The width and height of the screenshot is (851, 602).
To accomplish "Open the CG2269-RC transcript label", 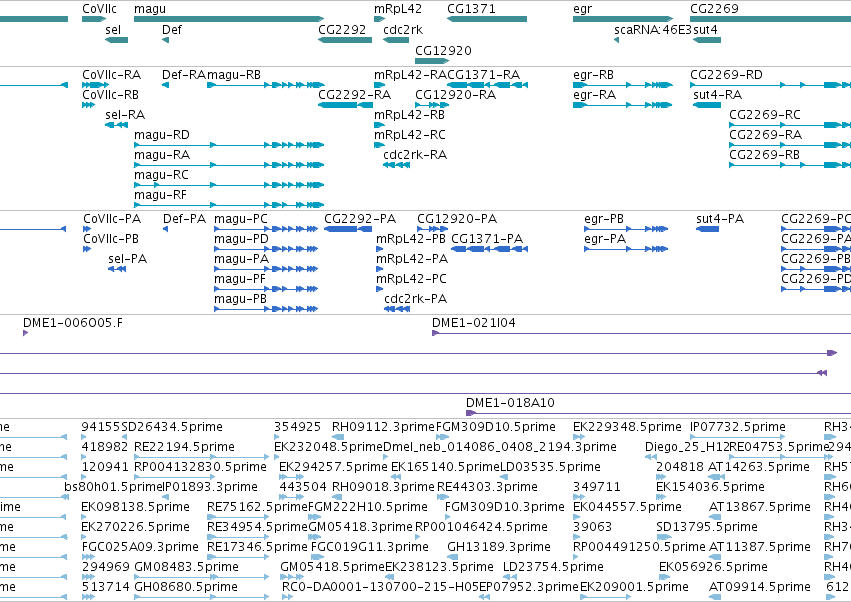I will (765, 115).
